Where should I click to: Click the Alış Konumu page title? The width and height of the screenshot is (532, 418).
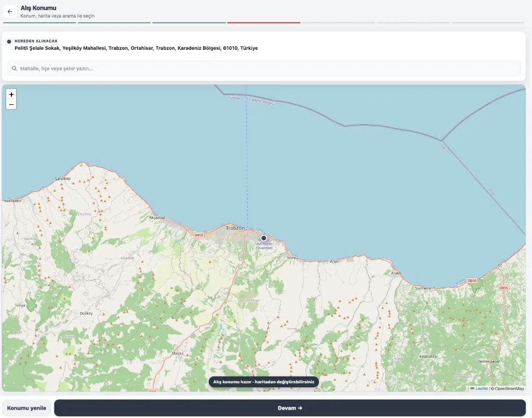pyautogui.click(x=38, y=8)
